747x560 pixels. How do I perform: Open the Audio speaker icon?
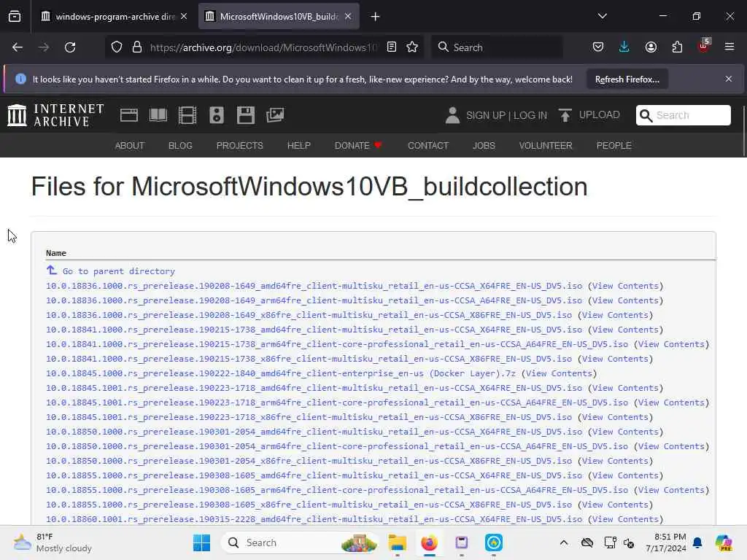216,115
